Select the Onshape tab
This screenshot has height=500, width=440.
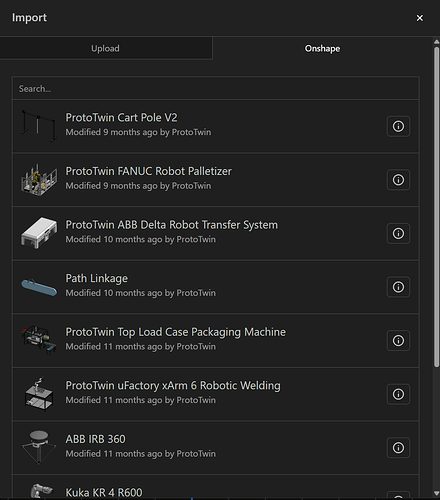click(x=322, y=48)
